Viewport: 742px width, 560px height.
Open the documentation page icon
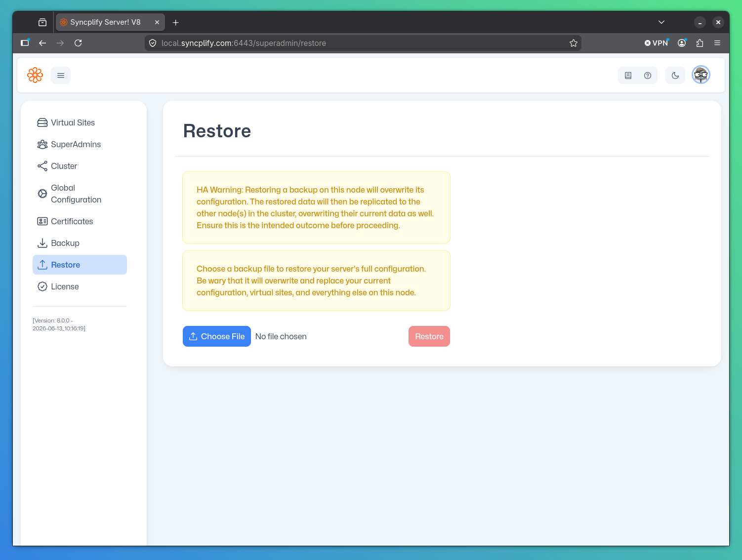628,76
